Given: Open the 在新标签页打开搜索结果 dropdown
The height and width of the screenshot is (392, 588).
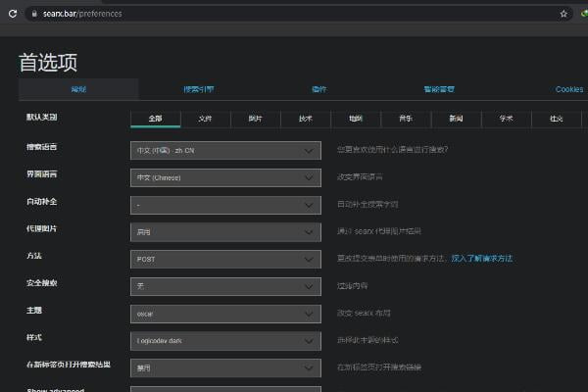Looking at the screenshot, I should (x=225, y=368).
